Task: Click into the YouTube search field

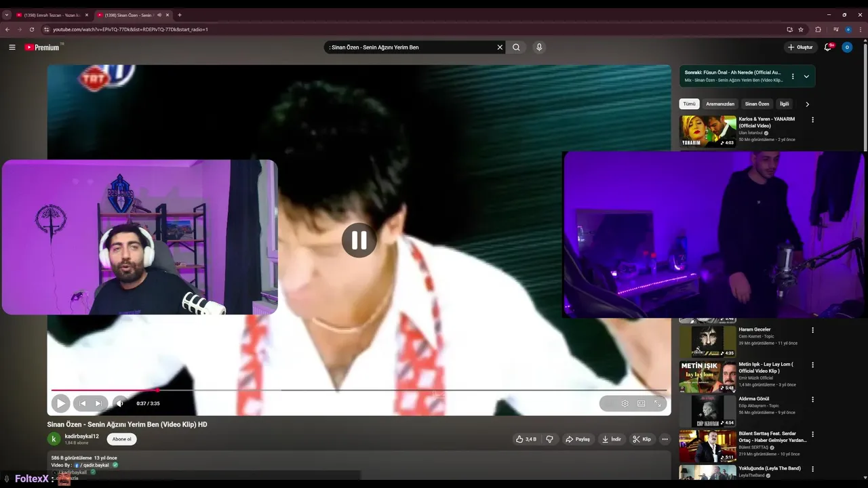Action: coord(410,47)
